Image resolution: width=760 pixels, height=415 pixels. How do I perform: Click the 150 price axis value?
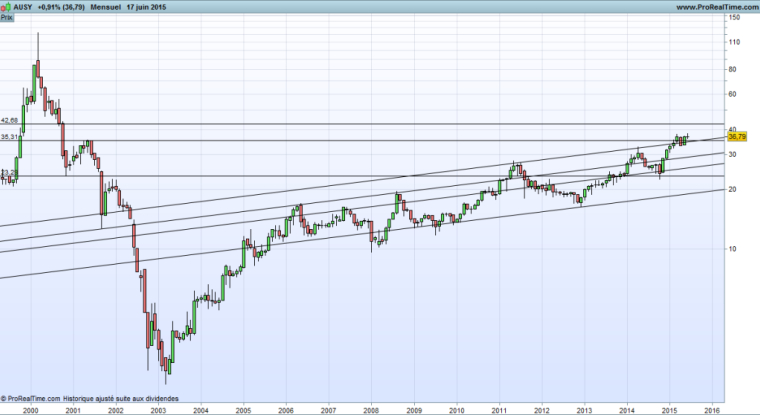734,17
